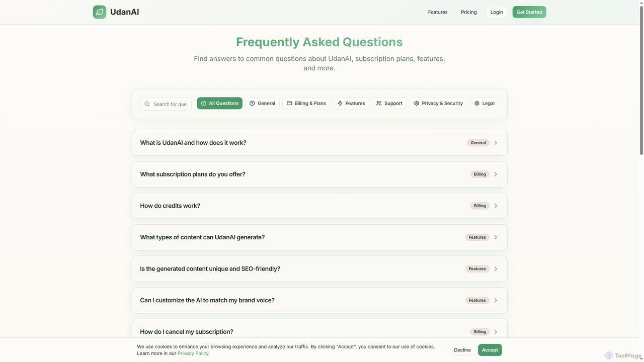Expand the SEO-friendly question chevron
This screenshot has width=644, height=362.
pyautogui.click(x=496, y=269)
